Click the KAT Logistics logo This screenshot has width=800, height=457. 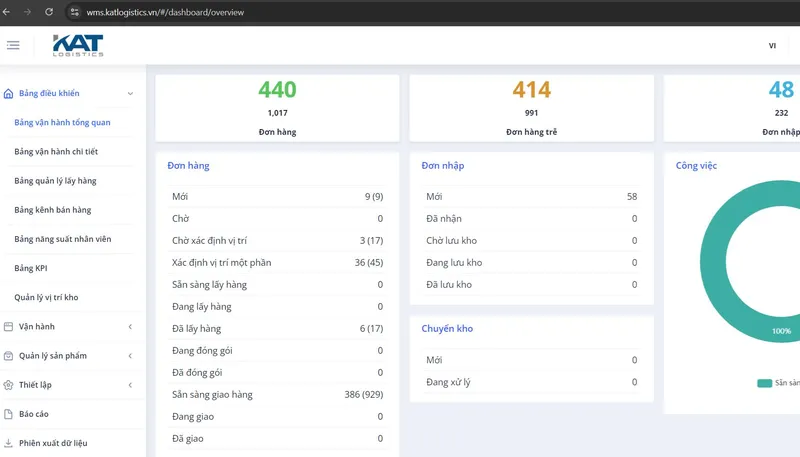tap(78, 45)
